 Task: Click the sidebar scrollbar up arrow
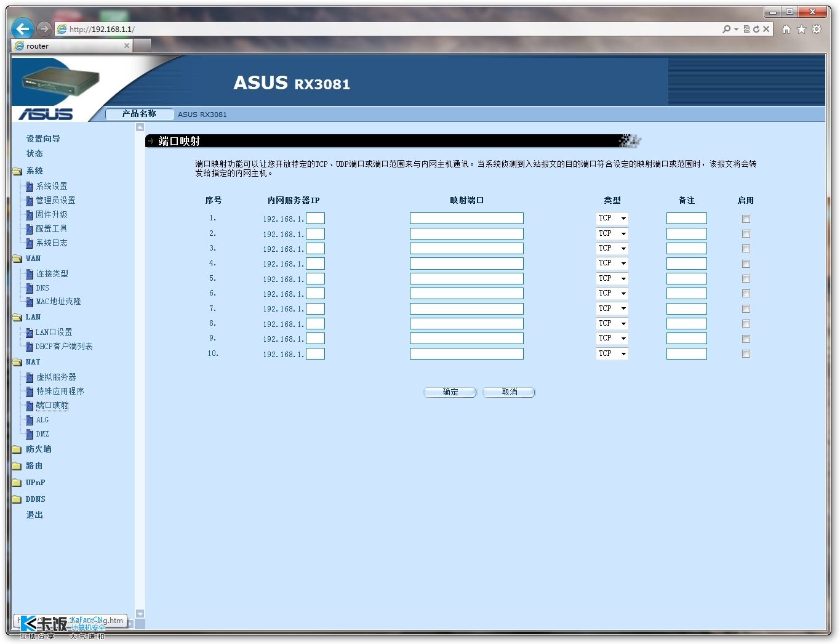pyautogui.click(x=140, y=127)
